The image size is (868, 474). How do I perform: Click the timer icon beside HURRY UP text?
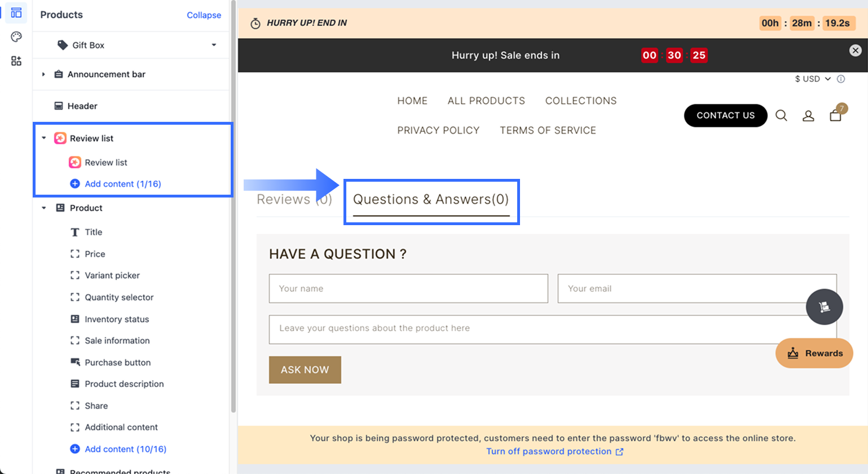point(255,23)
